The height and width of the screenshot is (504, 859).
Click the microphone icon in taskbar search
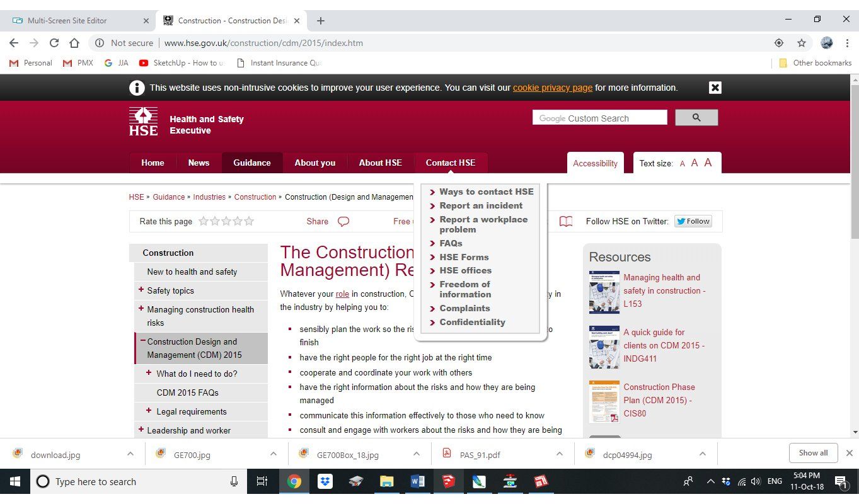pyautogui.click(x=234, y=481)
